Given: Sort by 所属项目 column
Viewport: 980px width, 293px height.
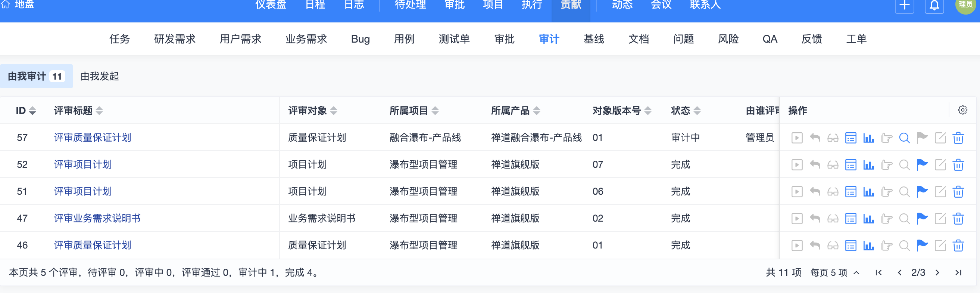Looking at the screenshot, I should click(414, 111).
